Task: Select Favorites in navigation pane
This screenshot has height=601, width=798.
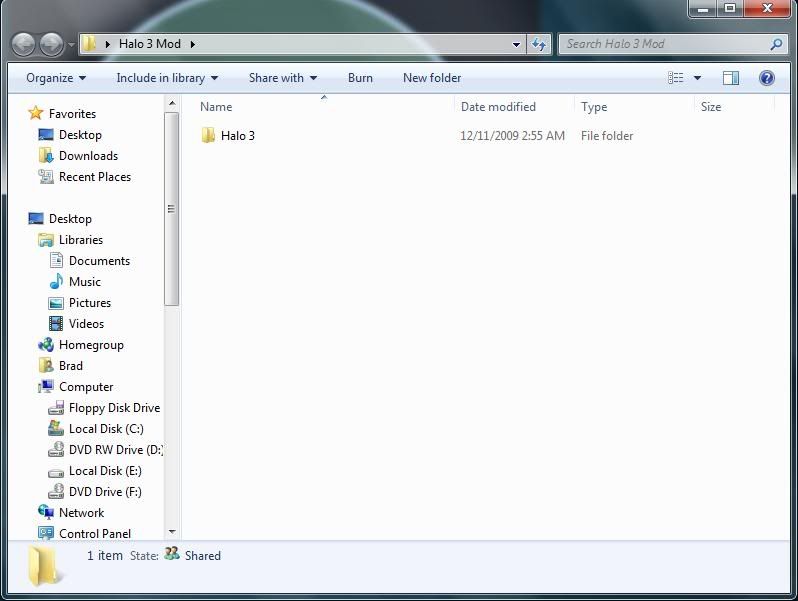Action: 72,113
